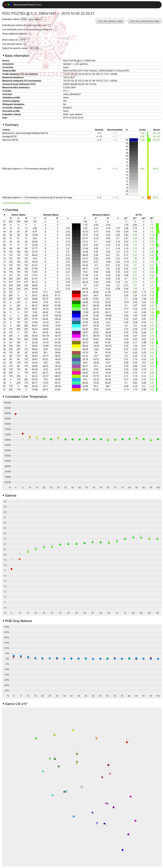Screen dimensions: 163x868
Task: Click the report title ROG PG279Q heading
Action: coord(48,13)
